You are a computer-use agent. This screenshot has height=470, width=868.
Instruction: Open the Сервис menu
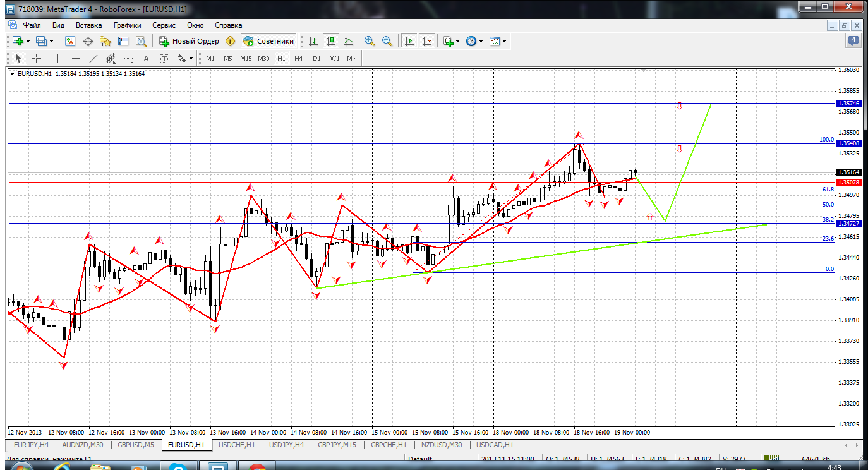(x=164, y=25)
